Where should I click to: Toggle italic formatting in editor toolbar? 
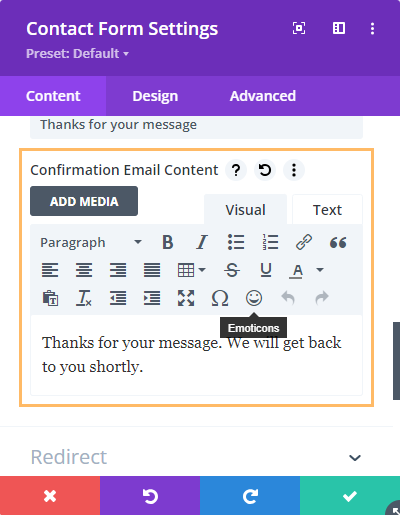(202, 242)
